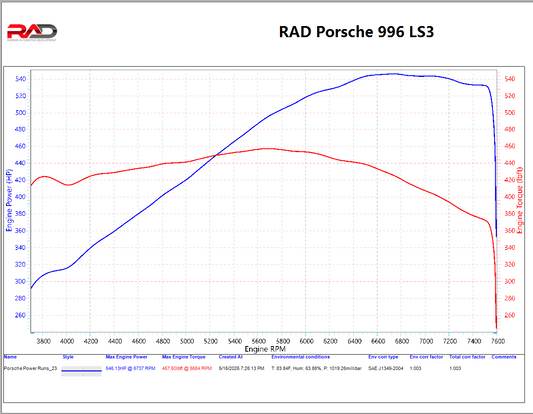
Task: Click the 6000 RPM axis tick label
Action: 306,341
